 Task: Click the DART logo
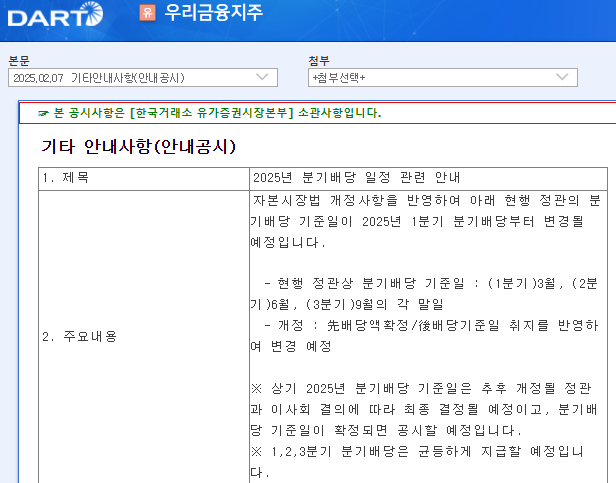(55, 15)
